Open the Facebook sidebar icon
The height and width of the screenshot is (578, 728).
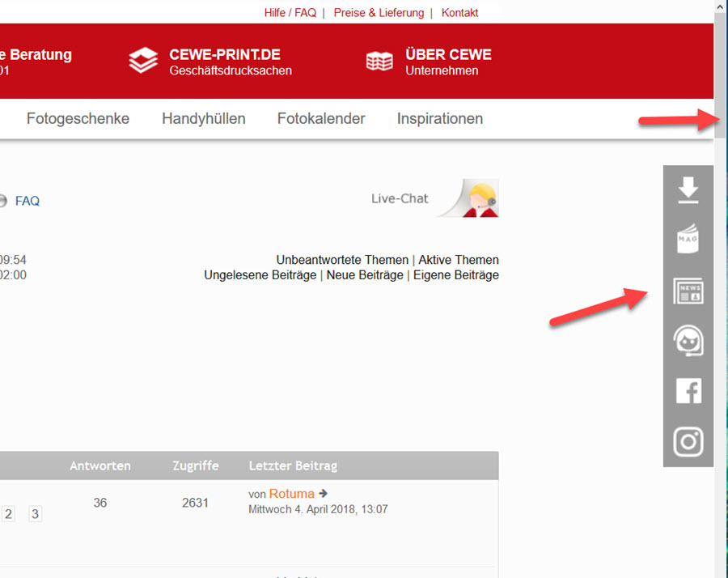(688, 391)
